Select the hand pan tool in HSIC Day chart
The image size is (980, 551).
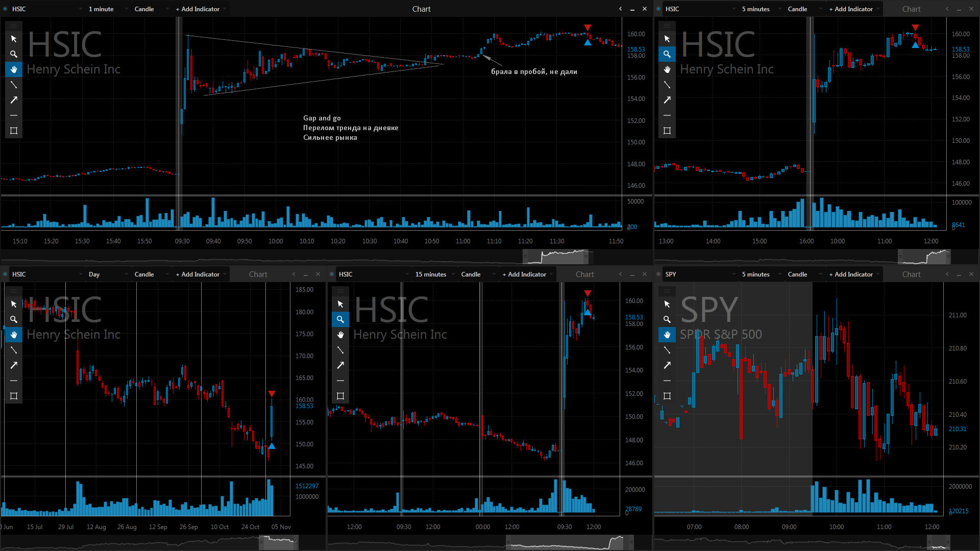pyautogui.click(x=14, y=335)
